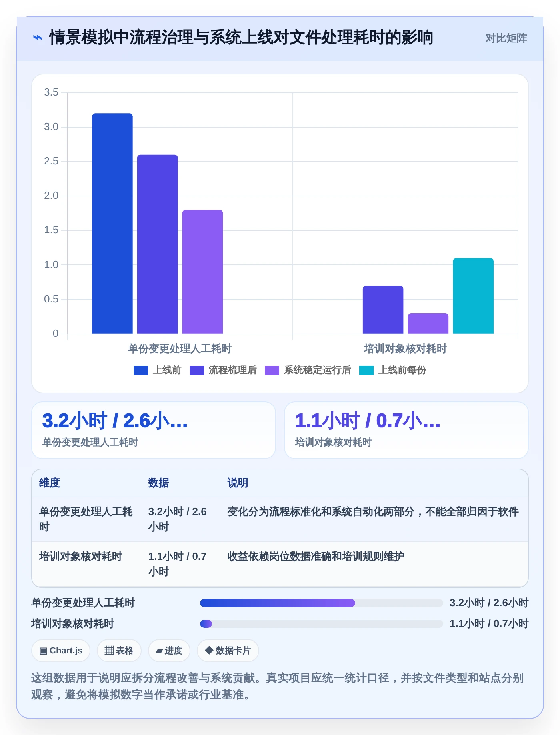Viewport: 560px width, 735px height.
Task: Click the progress value 3.2小时 / 2.6小时
Action: coord(489,603)
